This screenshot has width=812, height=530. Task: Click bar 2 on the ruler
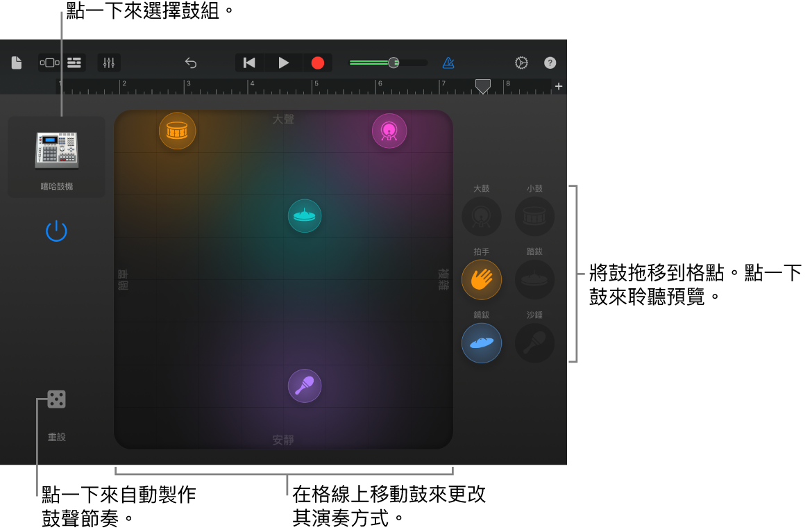coord(124,85)
